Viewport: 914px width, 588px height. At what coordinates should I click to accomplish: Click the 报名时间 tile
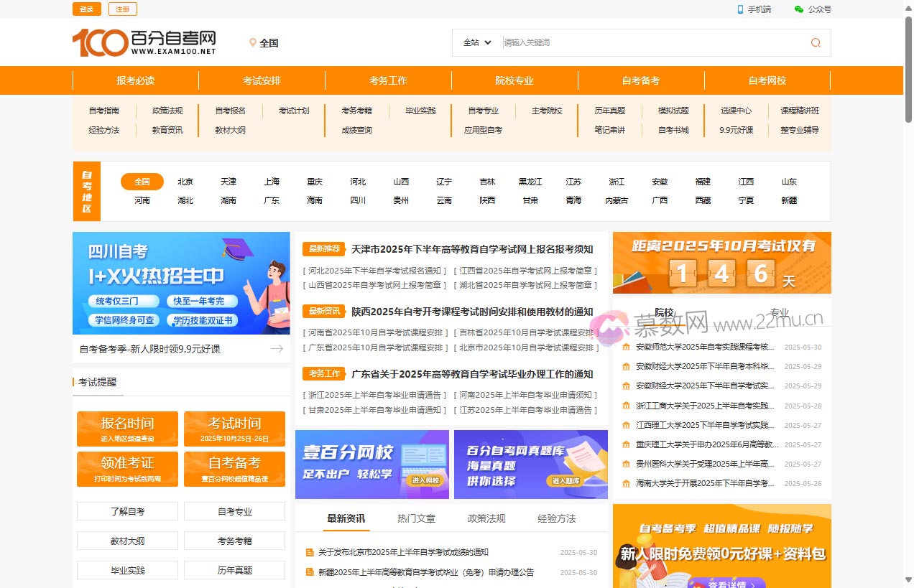pos(126,429)
